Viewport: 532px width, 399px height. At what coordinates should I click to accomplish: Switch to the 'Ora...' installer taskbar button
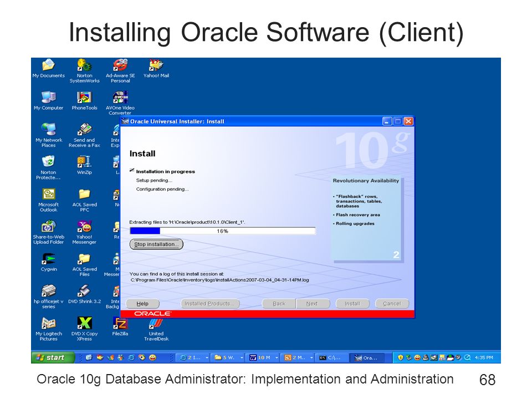coord(367,357)
